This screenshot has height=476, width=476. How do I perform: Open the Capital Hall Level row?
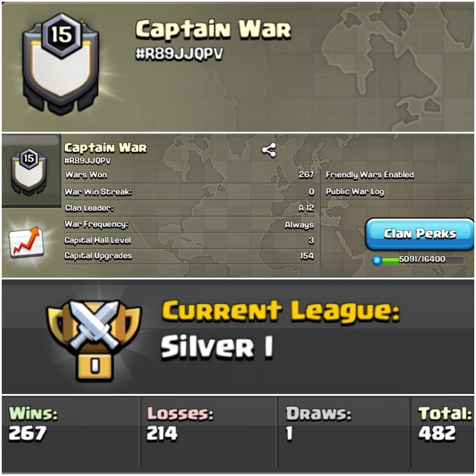tap(190, 240)
